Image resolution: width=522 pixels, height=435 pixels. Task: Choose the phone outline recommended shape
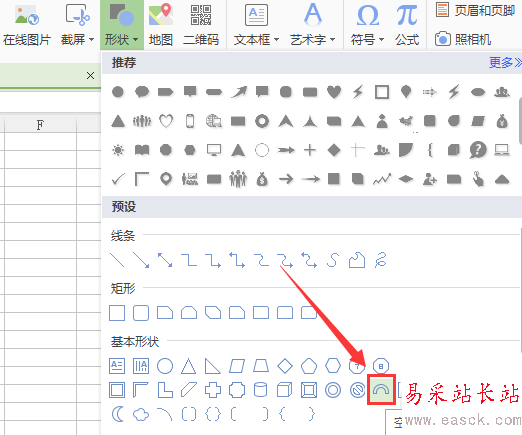[190, 121]
